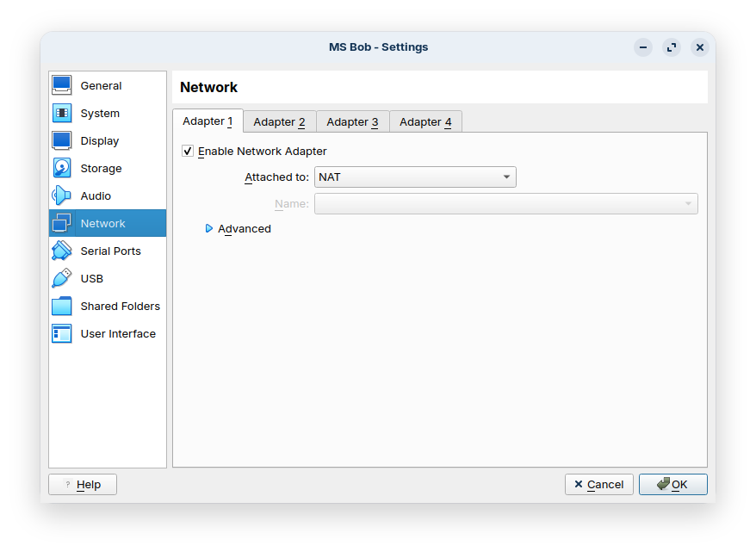The width and height of the screenshot is (756, 552).
Task: Select the Network item in sidebar
Action: coord(107,223)
